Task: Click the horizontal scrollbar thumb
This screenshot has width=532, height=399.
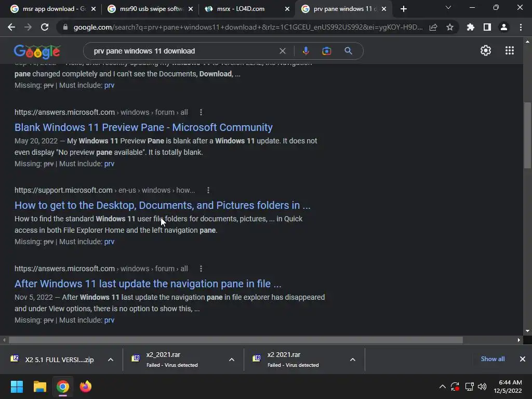Action: 236,340
